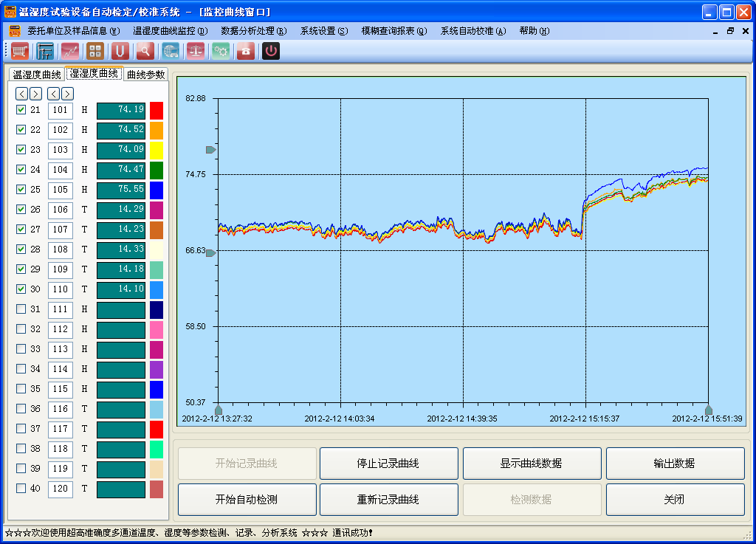Image resolution: width=756 pixels, height=544 pixels.
Task: Click the 输出数据 button
Action: point(675,464)
